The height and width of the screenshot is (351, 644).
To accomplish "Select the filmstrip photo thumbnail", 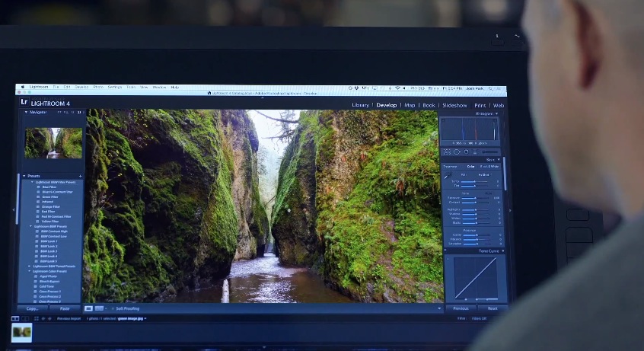I will coord(22,333).
